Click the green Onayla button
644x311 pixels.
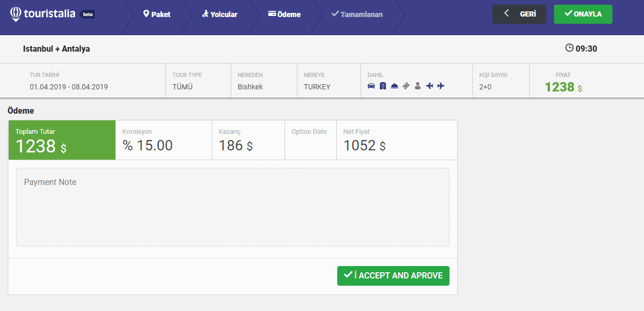tap(583, 14)
